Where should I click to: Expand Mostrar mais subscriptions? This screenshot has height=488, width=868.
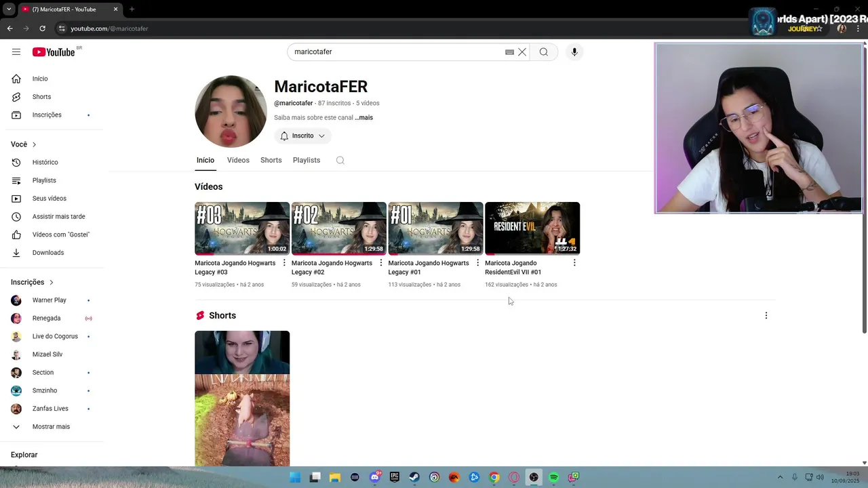[x=52, y=426]
